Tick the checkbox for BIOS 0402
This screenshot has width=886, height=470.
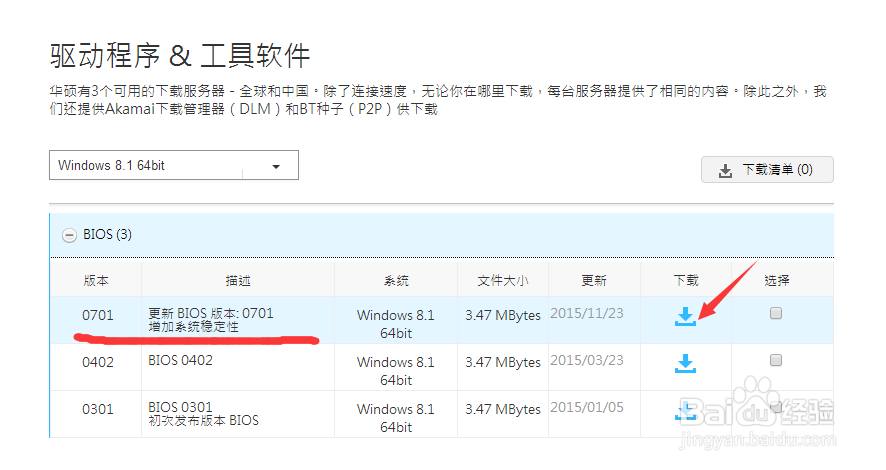pyautogui.click(x=776, y=360)
